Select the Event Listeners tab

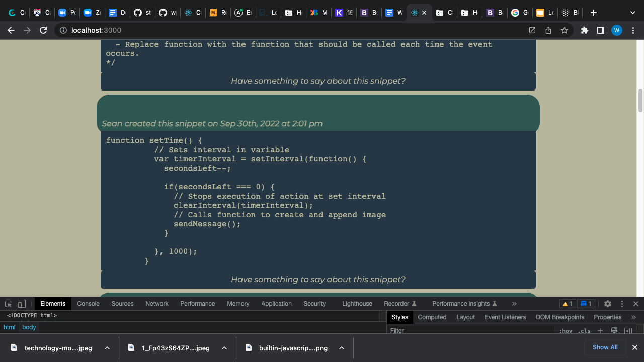click(505, 317)
